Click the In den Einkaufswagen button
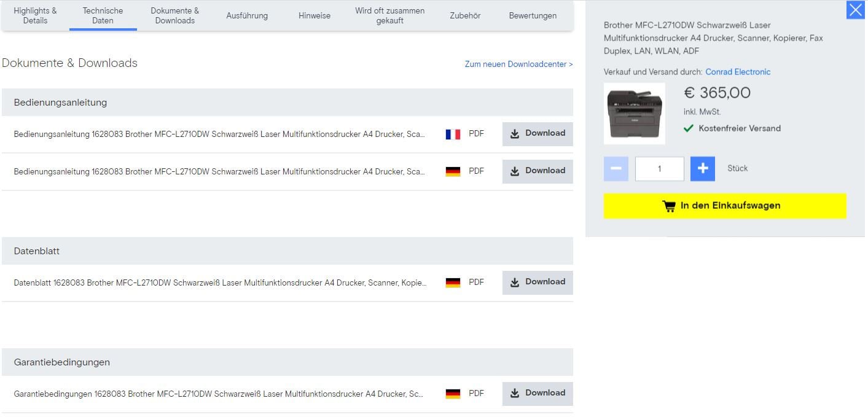The height and width of the screenshot is (417, 868). tap(725, 206)
